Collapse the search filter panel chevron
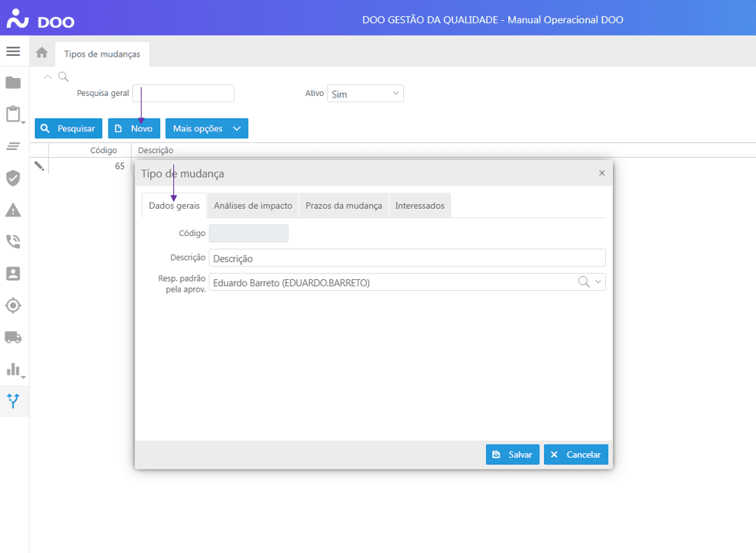This screenshot has height=553, width=756. 48,77
